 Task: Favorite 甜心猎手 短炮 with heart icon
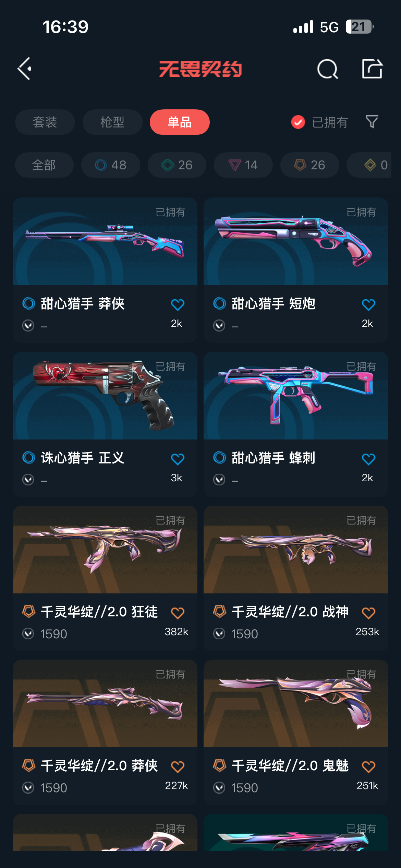click(x=368, y=304)
